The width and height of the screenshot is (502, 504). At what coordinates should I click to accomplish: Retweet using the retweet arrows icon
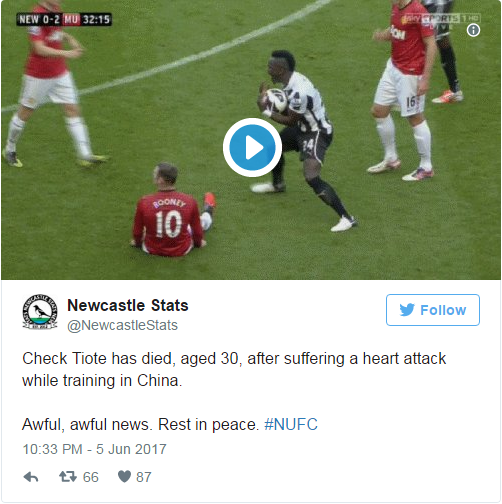68,477
